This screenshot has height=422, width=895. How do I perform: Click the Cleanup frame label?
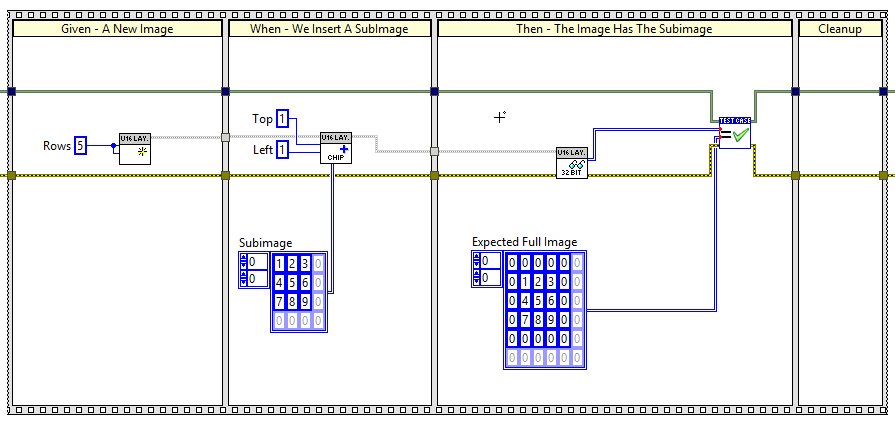click(x=839, y=29)
